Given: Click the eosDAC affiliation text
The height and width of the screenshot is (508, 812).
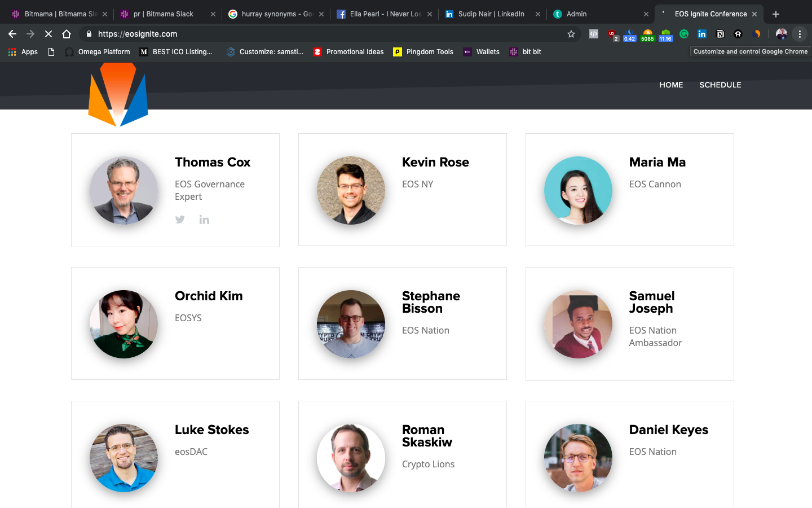Looking at the screenshot, I should (x=191, y=452).
